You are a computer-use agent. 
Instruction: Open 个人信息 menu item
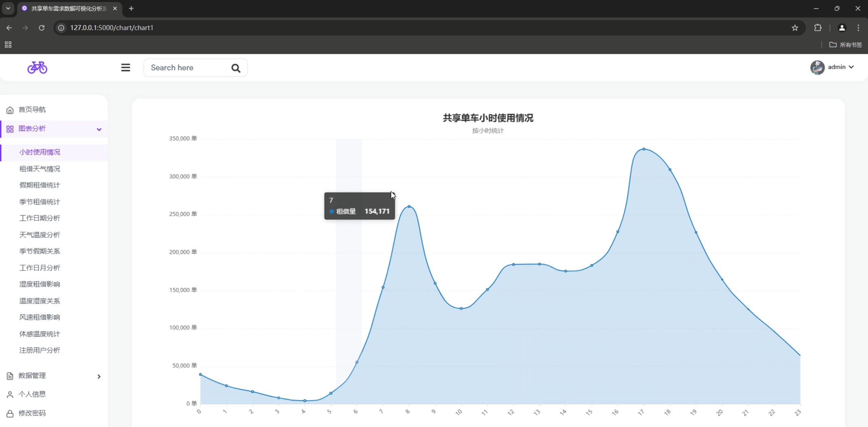point(32,394)
